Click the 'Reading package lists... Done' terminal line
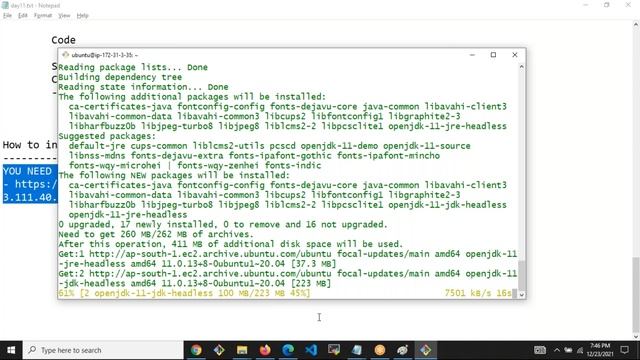 (x=133, y=67)
